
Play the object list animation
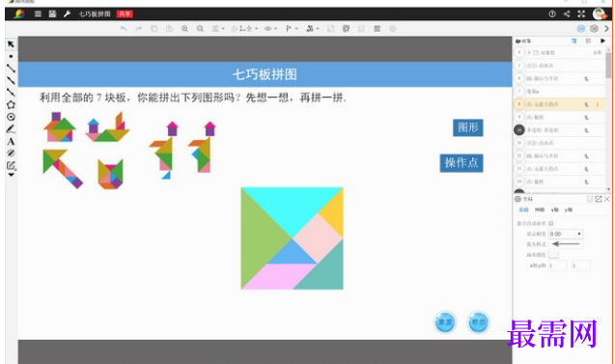tap(602, 41)
